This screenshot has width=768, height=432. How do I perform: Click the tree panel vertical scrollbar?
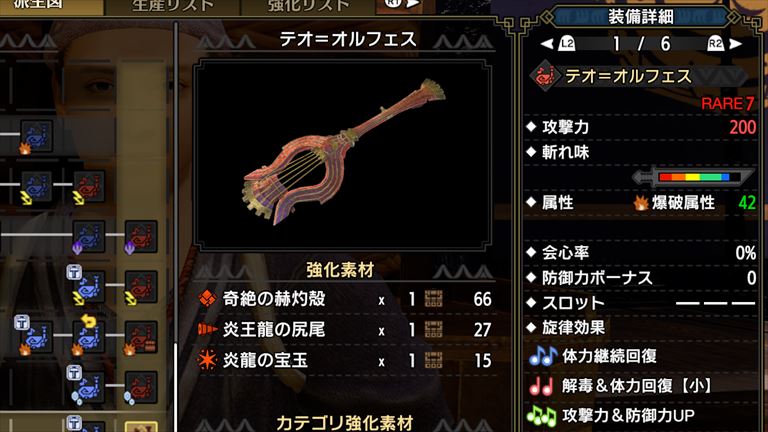point(176,225)
